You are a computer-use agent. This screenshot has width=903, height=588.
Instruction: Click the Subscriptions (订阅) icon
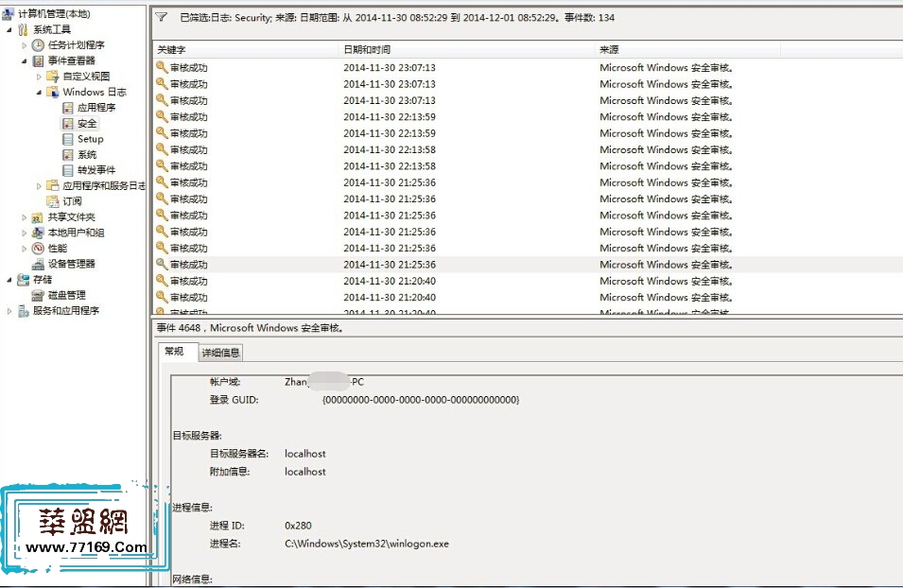click(53, 201)
